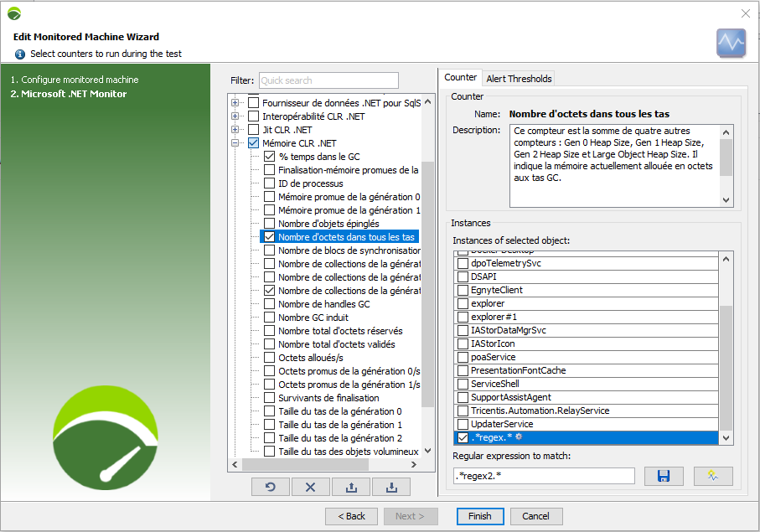Click the counter tree horizontal scrollbar

click(327, 464)
